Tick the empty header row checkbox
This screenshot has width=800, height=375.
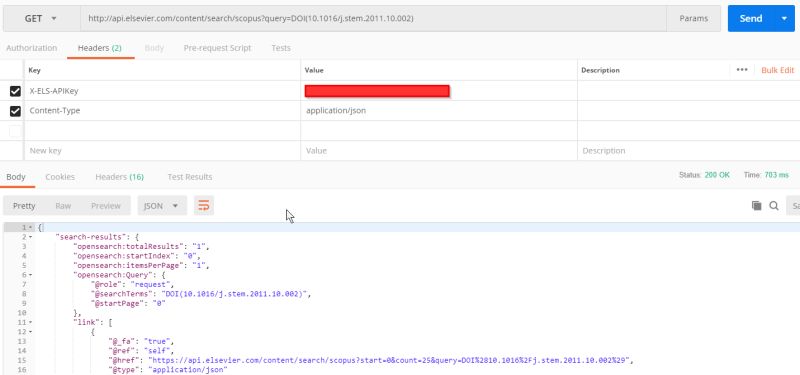(15, 131)
